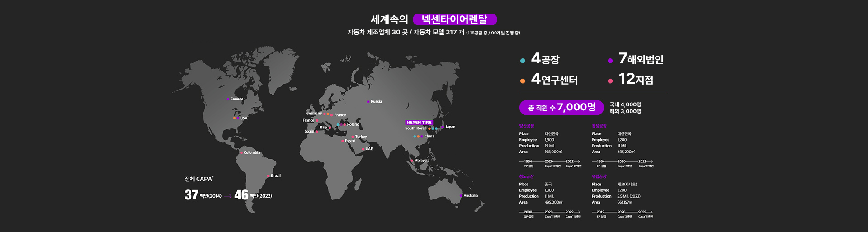Open the 양산공장 factory heading
The height and width of the screenshot is (232, 868).
click(527, 126)
